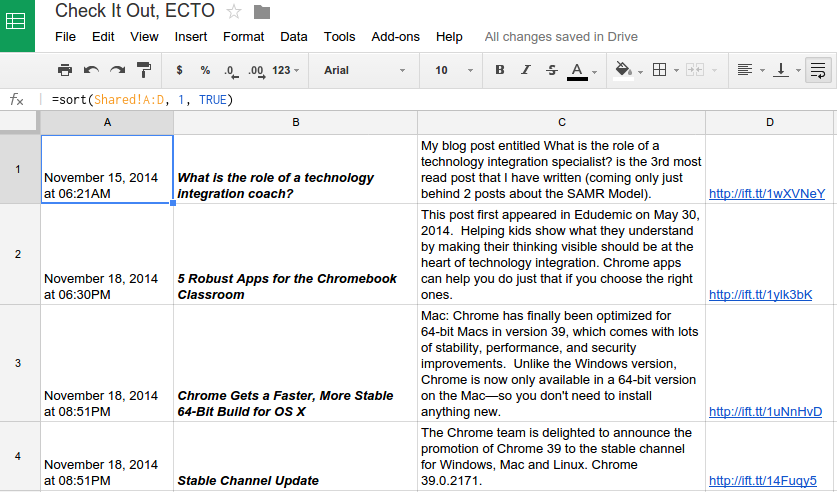Open the ift.tt/1wXVNeY link

pos(767,193)
